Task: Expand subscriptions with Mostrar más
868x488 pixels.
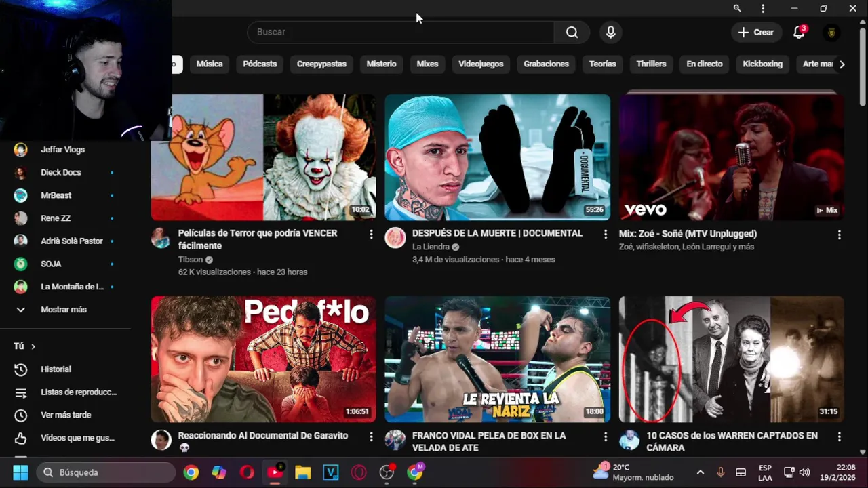Action: coord(66,310)
